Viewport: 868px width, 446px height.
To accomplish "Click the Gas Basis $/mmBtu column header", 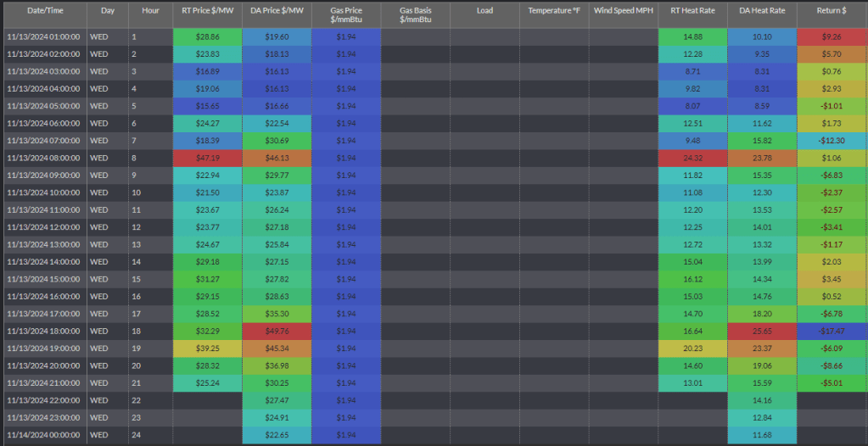I will coord(415,14).
